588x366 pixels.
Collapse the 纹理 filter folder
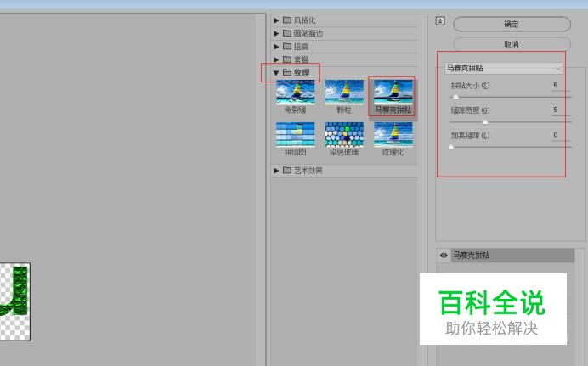click(x=276, y=73)
